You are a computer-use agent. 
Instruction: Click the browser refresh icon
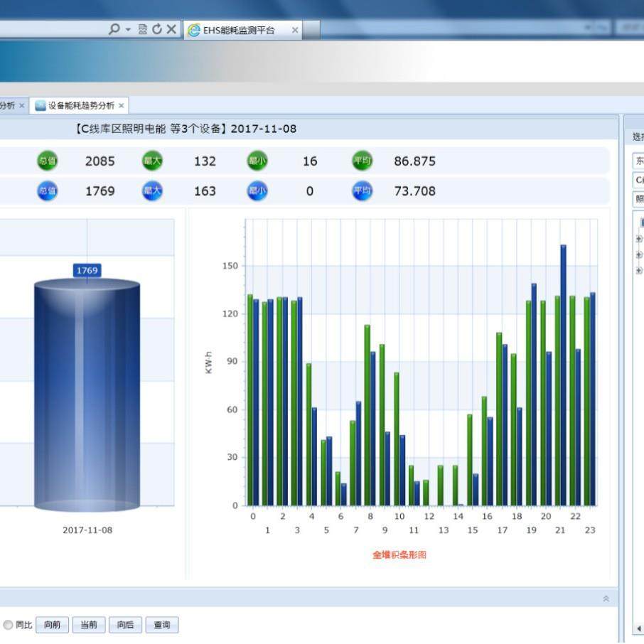click(157, 29)
